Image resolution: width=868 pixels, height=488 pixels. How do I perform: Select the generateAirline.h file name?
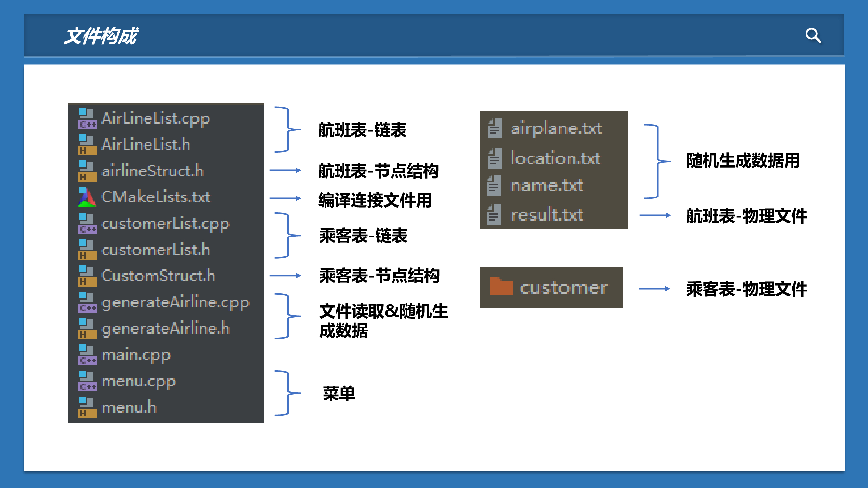pyautogui.click(x=165, y=329)
